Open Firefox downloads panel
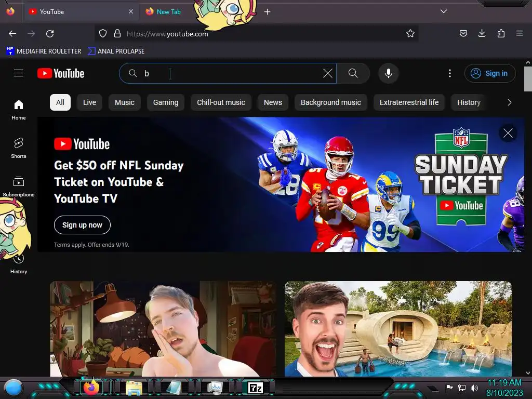This screenshot has height=399, width=532. point(482,33)
